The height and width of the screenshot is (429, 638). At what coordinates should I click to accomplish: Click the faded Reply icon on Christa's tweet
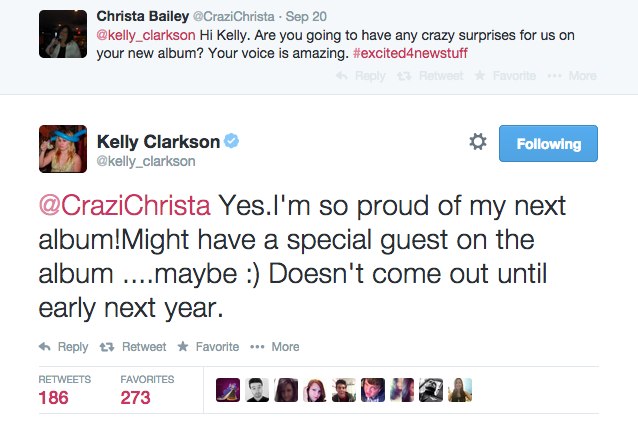click(x=342, y=76)
